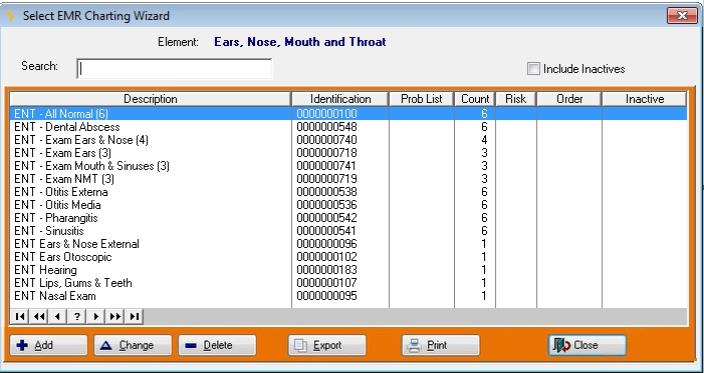Go back a page with double-left arrows
This screenshot has width=704, height=373.
tap(39, 316)
